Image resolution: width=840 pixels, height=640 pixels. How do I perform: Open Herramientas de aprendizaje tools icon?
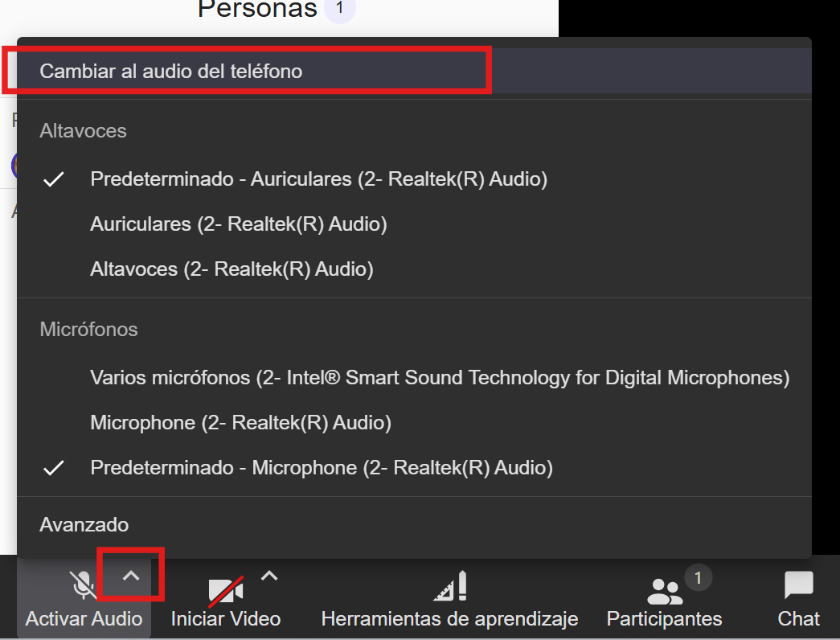(450, 586)
